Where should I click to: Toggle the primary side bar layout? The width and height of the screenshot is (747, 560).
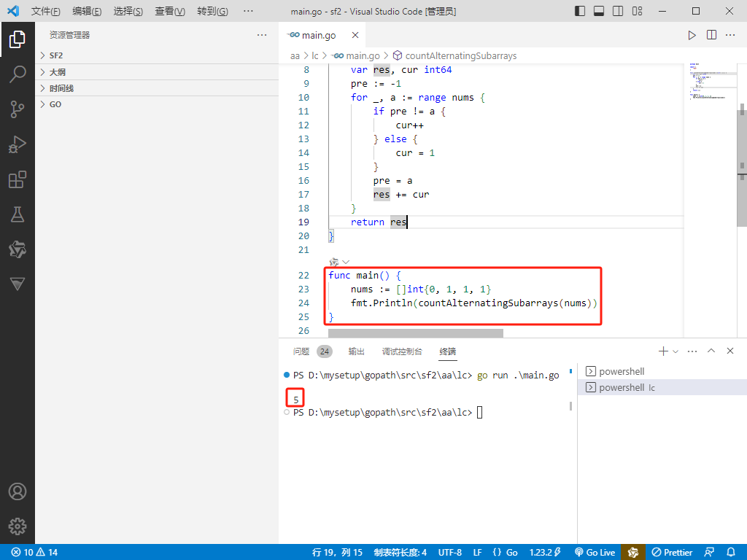point(580,11)
